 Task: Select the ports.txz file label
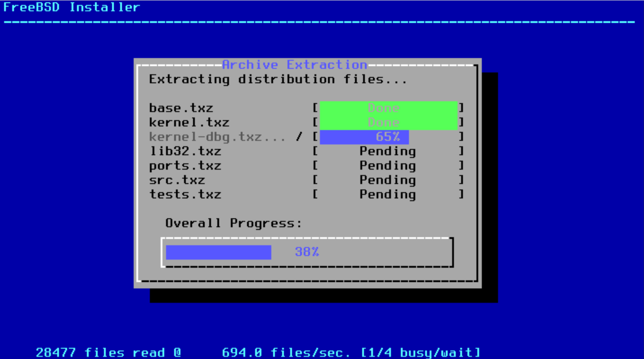coord(185,166)
